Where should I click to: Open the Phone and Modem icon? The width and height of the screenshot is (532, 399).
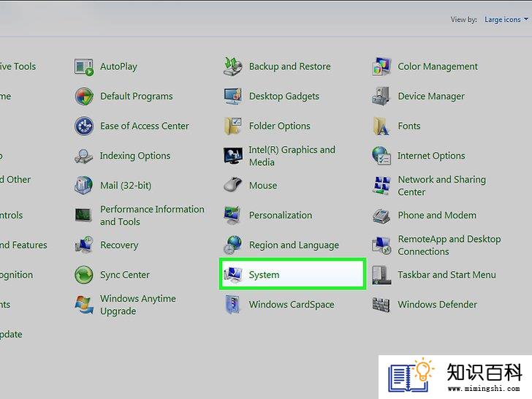click(x=381, y=216)
